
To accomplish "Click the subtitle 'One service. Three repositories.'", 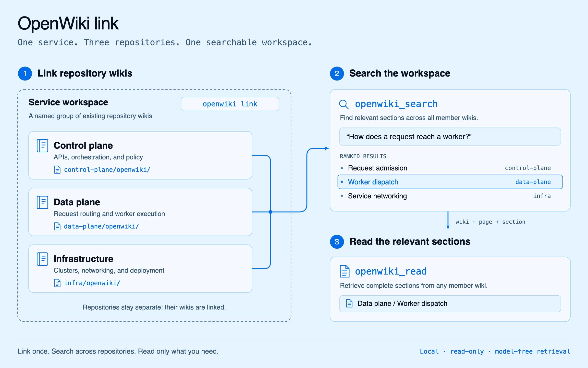I will coord(99,42).
